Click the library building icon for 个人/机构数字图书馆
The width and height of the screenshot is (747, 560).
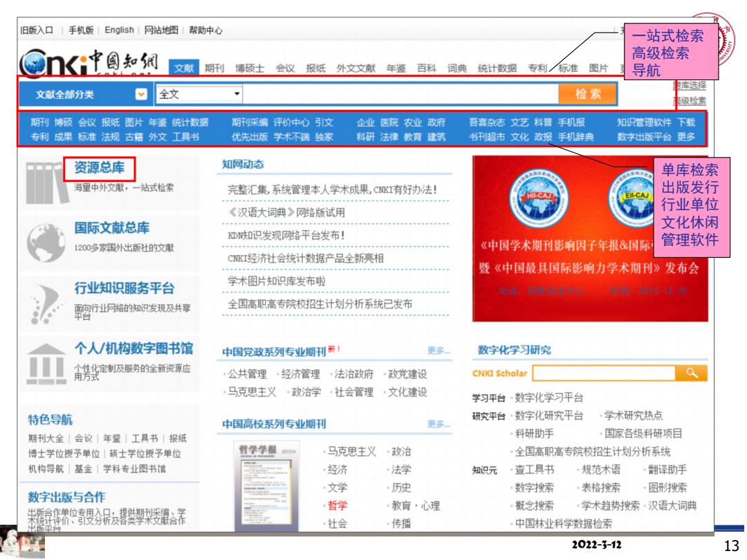46,364
